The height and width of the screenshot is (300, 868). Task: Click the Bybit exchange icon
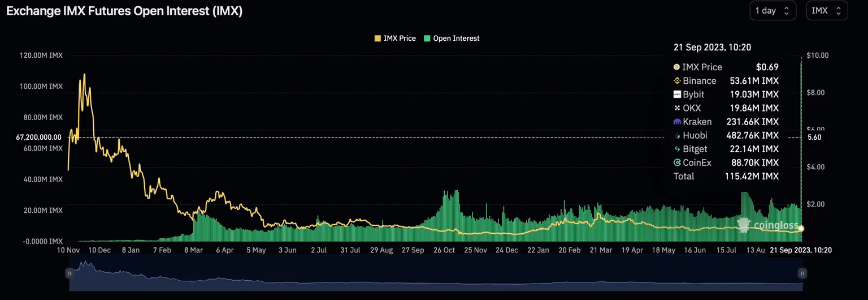tap(677, 95)
